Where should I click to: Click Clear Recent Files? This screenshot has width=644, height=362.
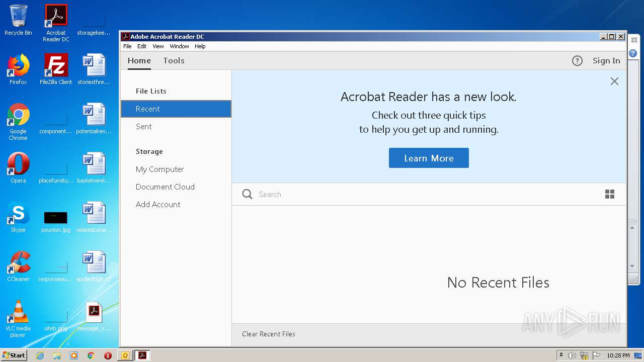tap(269, 334)
